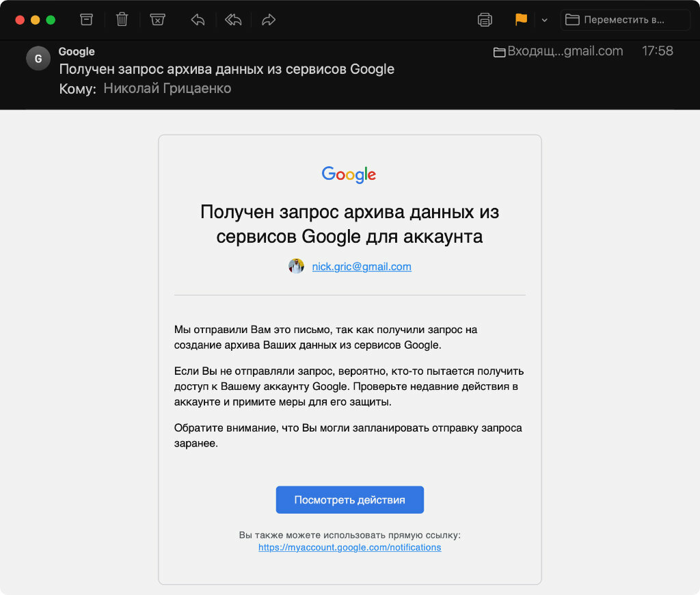Click the Google logo in the email
Image resolution: width=700 pixels, height=595 pixels.
tap(349, 174)
